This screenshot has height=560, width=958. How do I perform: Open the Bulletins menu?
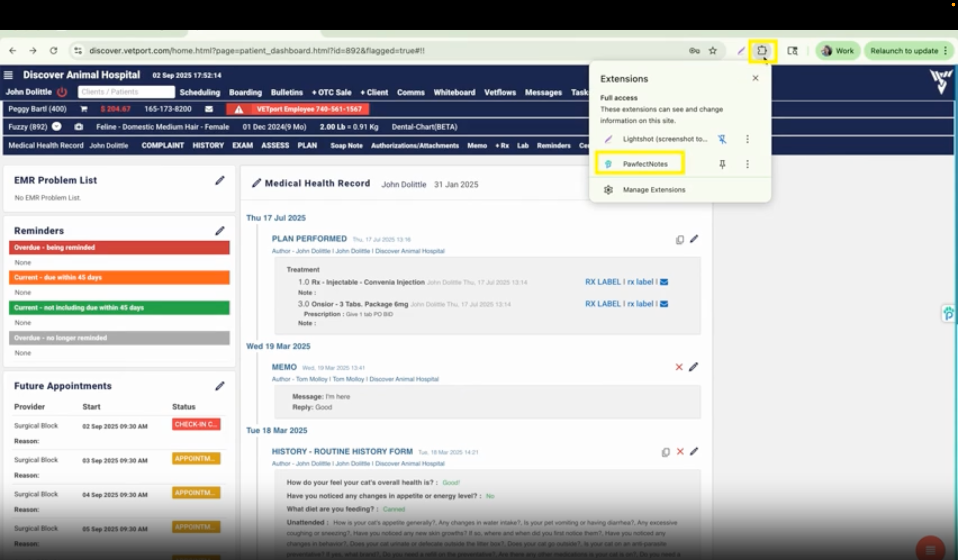287,92
